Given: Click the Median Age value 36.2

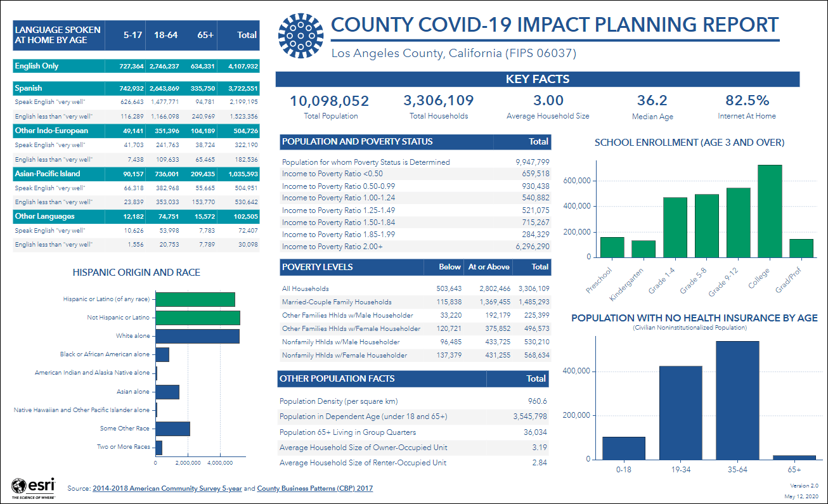Looking at the screenshot, I should [x=652, y=101].
